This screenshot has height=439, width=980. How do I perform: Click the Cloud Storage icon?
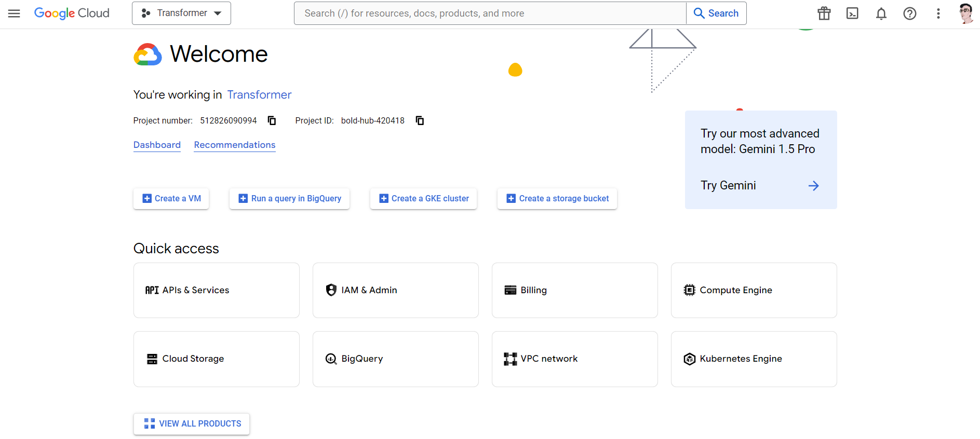coord(152,359)
